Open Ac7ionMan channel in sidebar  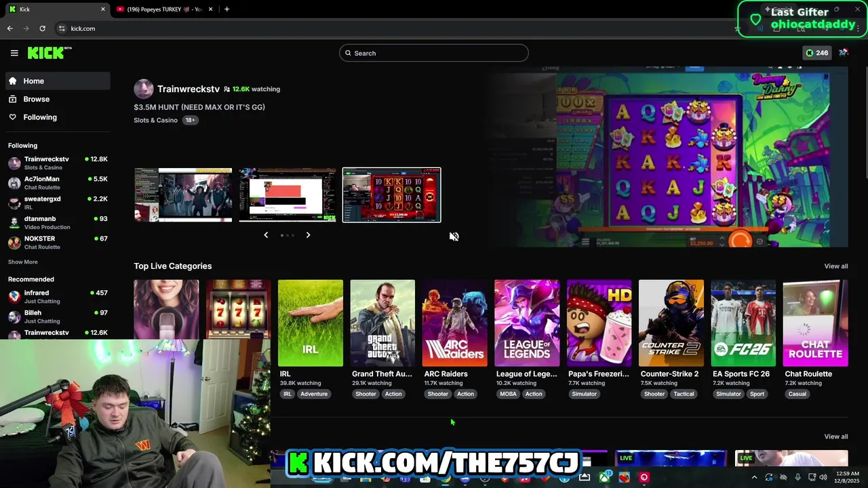tap(58, 183)
